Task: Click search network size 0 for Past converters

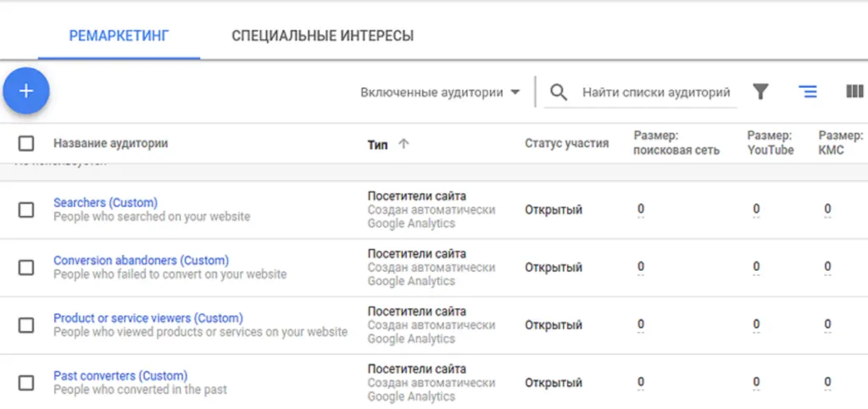Action: [641, 383]
